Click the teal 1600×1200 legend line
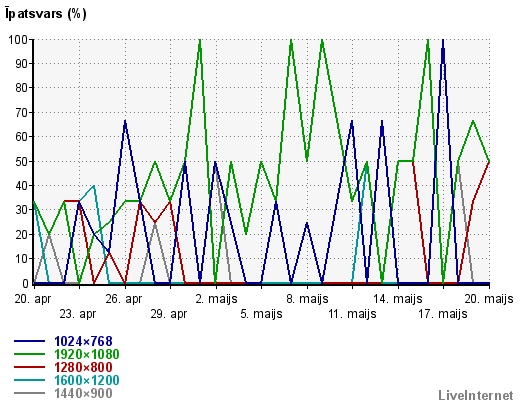 [29, 380]
